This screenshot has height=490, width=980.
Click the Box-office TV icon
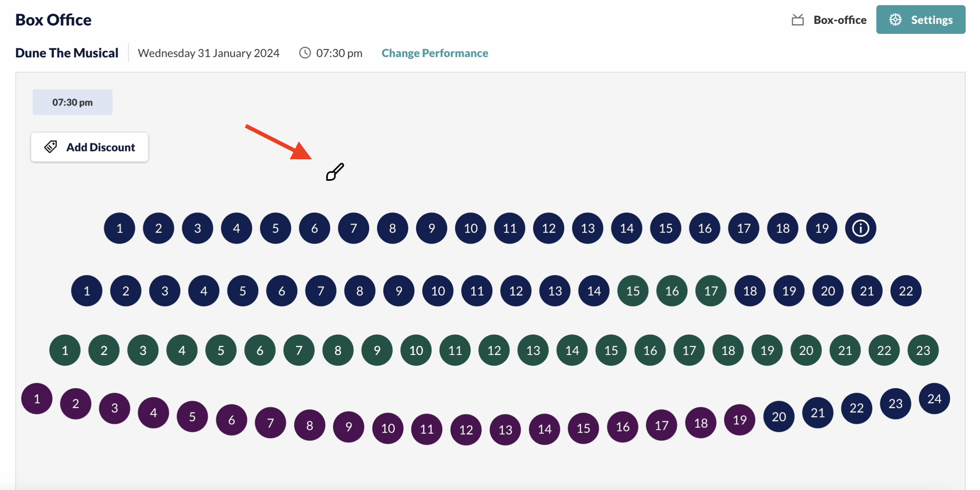point(798,20)
